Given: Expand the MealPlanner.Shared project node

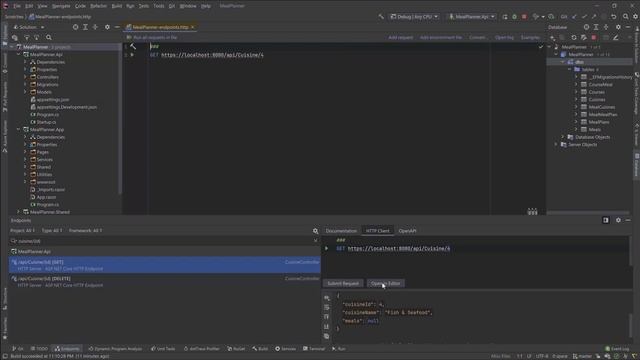Looking at the screenshot, I should point(18,212).
